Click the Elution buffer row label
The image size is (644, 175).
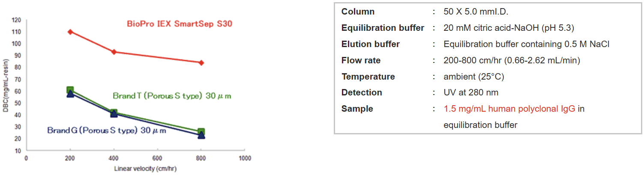[370, 44]
